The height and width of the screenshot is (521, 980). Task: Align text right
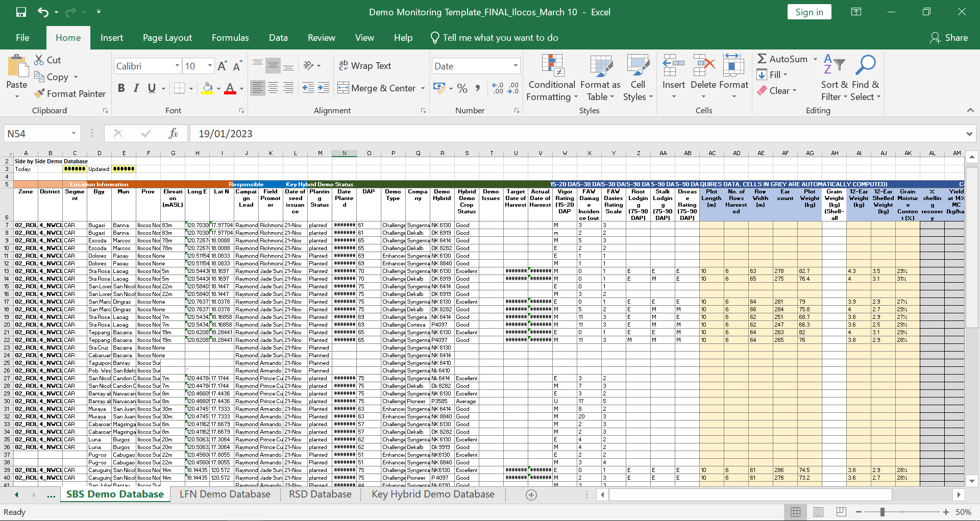click(x=288, y=88)
